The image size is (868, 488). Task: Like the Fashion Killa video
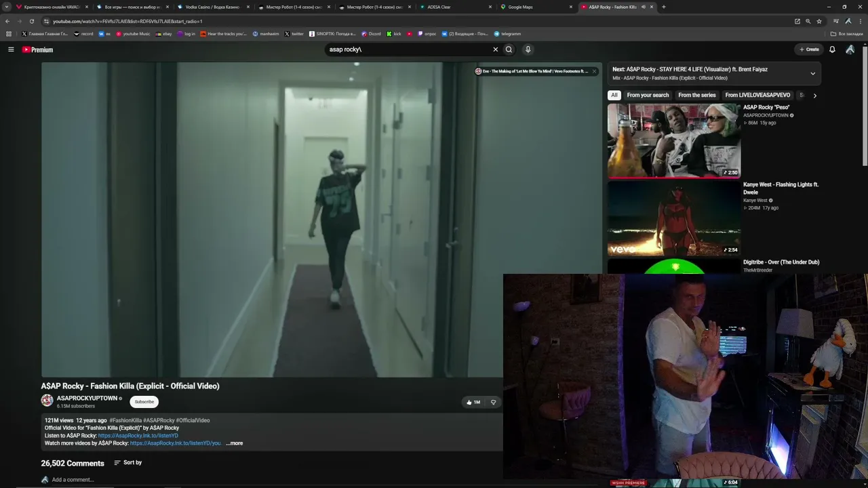[x=473, y=402]
